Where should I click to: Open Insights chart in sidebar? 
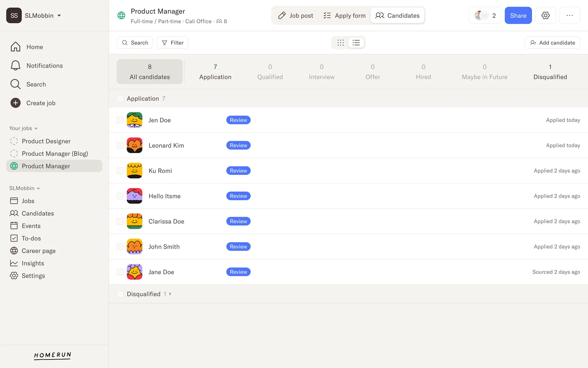click(x=14, y=263)
